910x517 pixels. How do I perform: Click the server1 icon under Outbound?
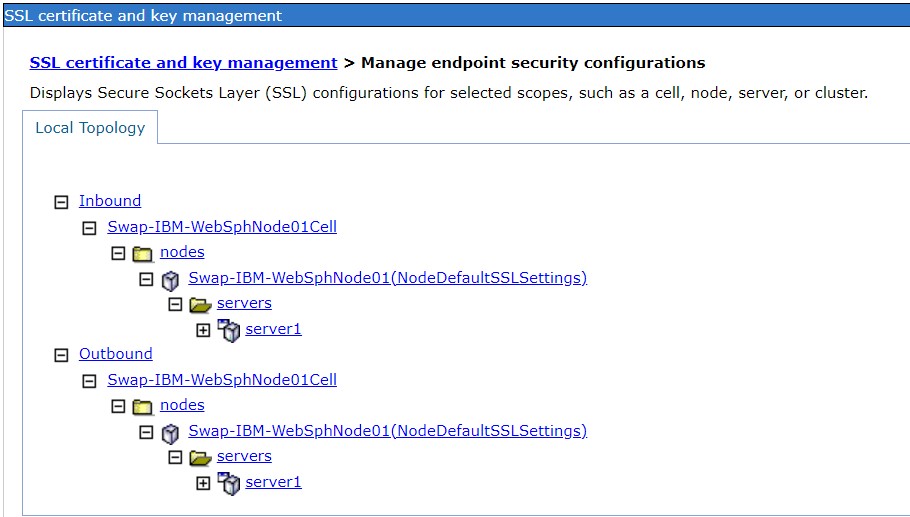(x=229, y=483)
